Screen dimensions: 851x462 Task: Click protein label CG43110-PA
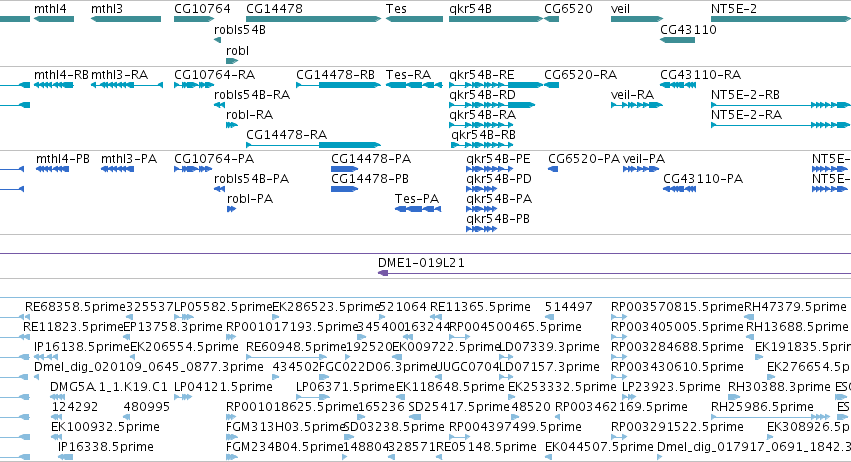click(x=703, y=179)
